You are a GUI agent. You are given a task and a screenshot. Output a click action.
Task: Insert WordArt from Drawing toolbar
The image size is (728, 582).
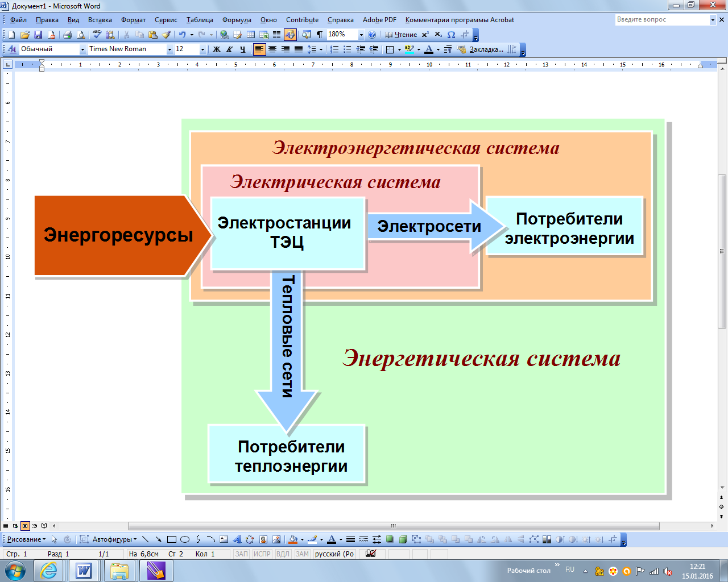point(237,539)
